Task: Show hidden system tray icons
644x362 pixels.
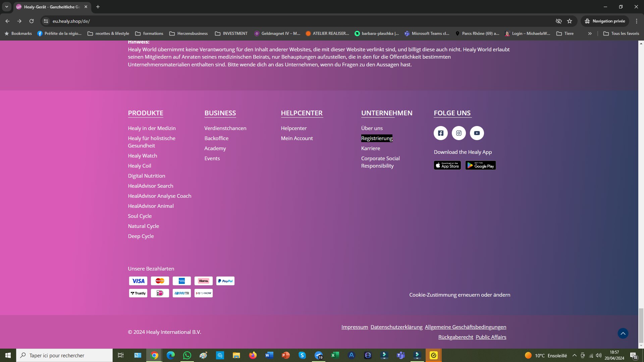Action: pyautogui.click(x=575, y=355)
